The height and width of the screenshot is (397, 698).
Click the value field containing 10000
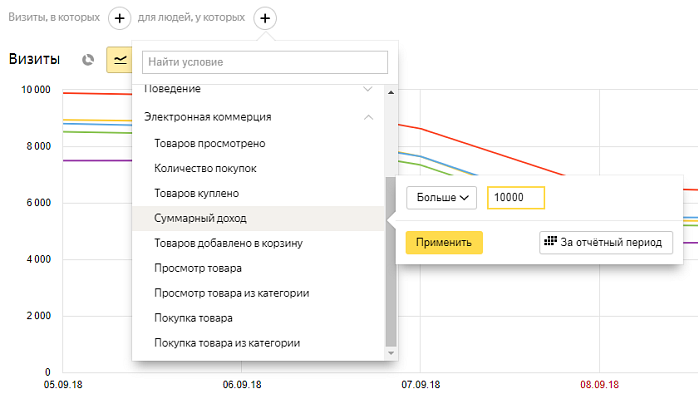point(516,198)
